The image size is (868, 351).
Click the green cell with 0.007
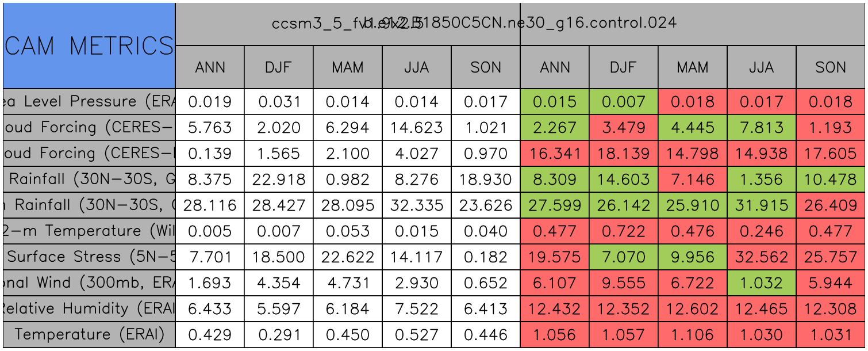click(x=624, y=101)
